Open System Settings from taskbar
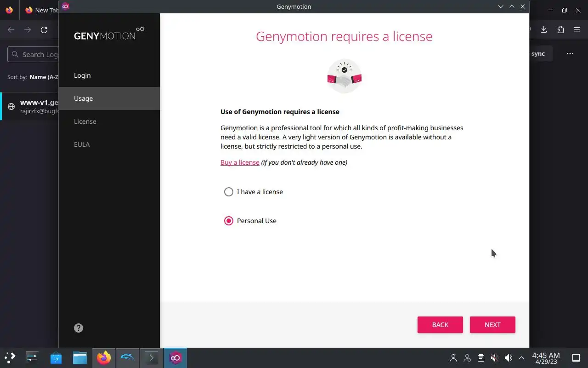Image resolution: width=588 pixels, height=368 pixels. pos(32,357)
